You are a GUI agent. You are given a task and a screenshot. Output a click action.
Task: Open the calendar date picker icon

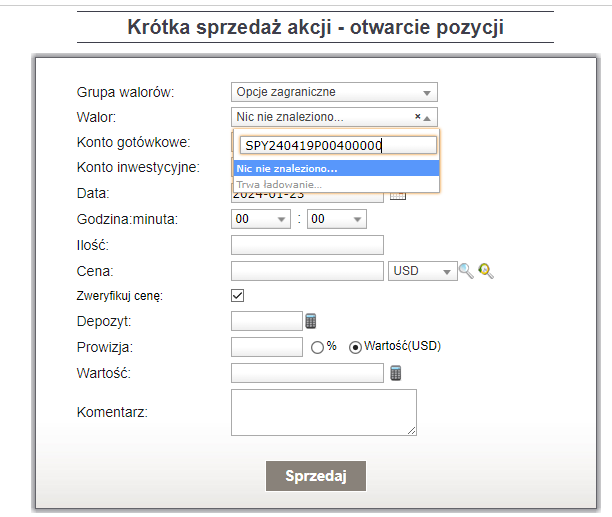pos(397,194)
